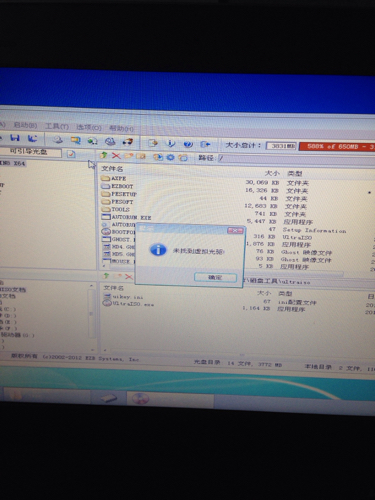Click the UltraISO disc icon on taskbar
This screenshot has width=375, height=500.
point(140,398)
